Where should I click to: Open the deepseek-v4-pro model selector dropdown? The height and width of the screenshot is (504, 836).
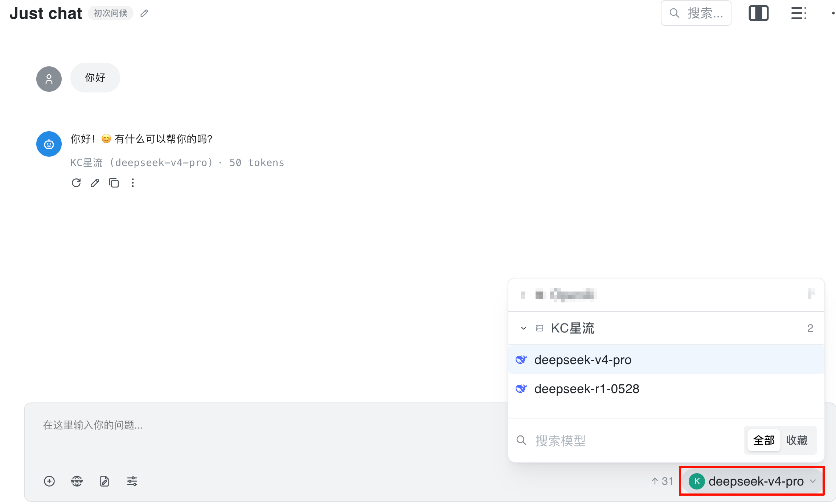pos(752,481)
